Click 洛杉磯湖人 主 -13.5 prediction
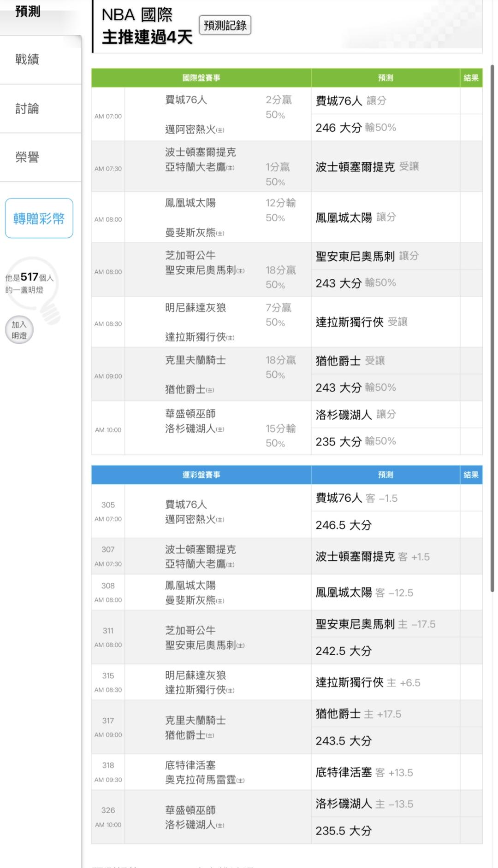498x868 pixels. click(365, 804)
